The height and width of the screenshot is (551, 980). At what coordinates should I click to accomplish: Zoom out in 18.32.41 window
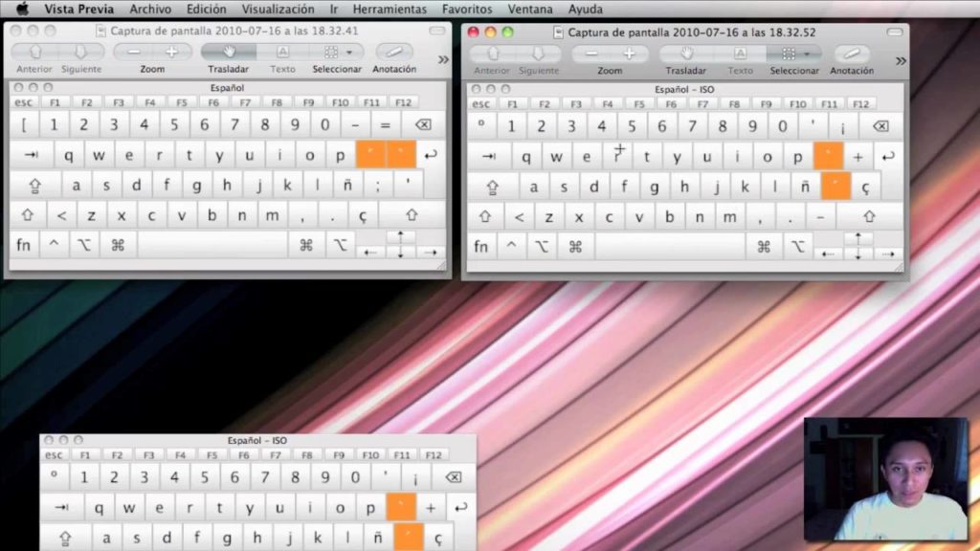coord(133,52)
